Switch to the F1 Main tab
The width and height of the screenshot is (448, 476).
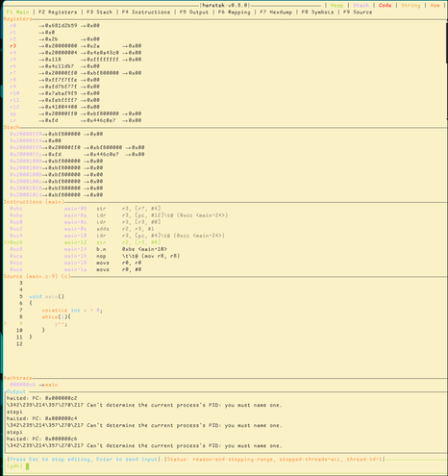17,13
